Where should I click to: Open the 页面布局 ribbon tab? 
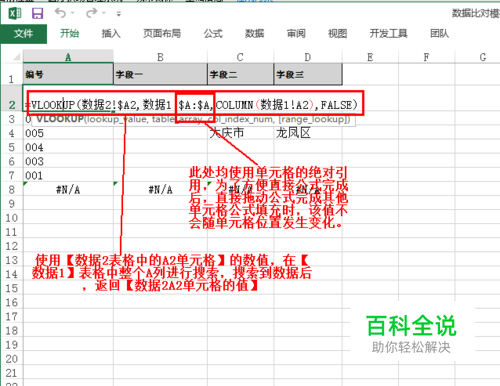162,33
